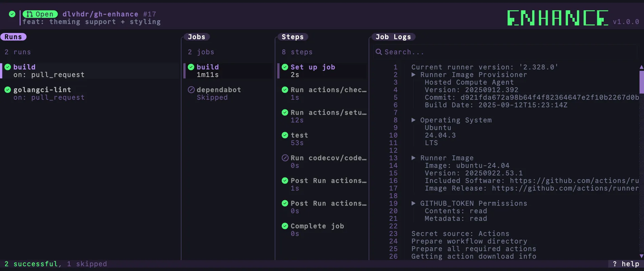Viewport: 644px width, 271px height.
Task: Click the success check icon beside Complete job
Action: point(285,226)
